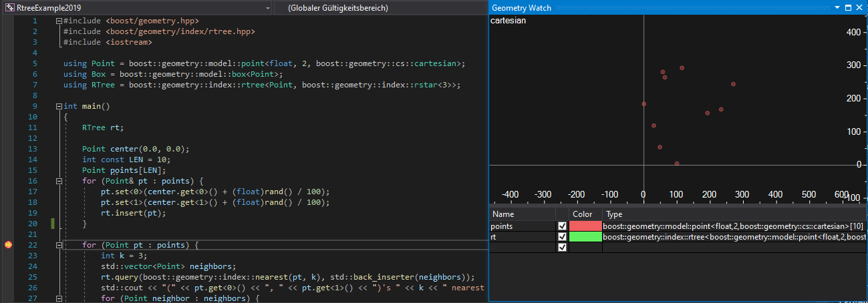Image resolution: width=868 pixels, height=303 pixels.
Task: Toggle the checkbox in the empty watch row
Action: pos(562,247)
